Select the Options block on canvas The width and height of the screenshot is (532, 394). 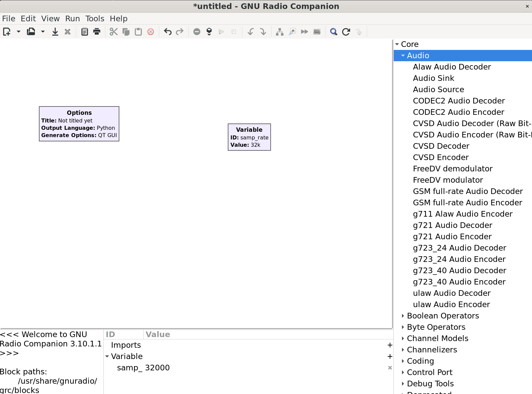[x=79, y=124]
